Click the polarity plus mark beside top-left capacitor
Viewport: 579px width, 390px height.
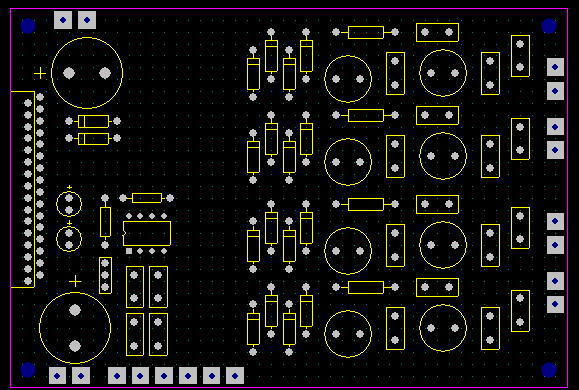(40, 73)
